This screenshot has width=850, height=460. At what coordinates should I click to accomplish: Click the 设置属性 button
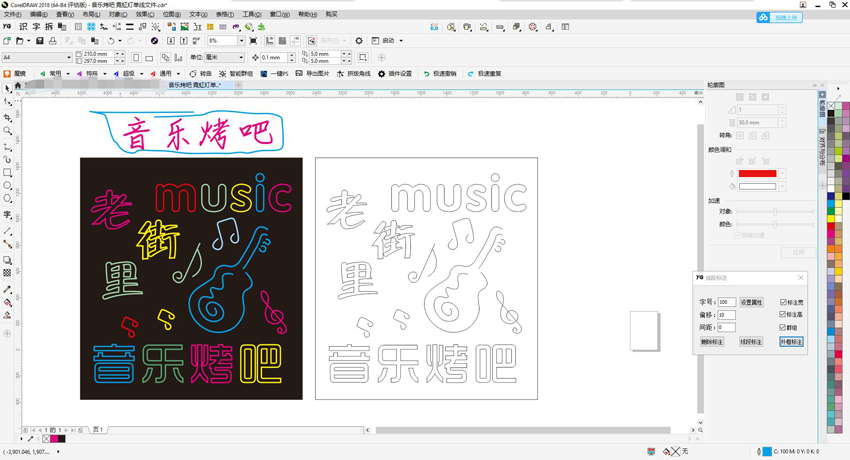[x=751, y=302]
